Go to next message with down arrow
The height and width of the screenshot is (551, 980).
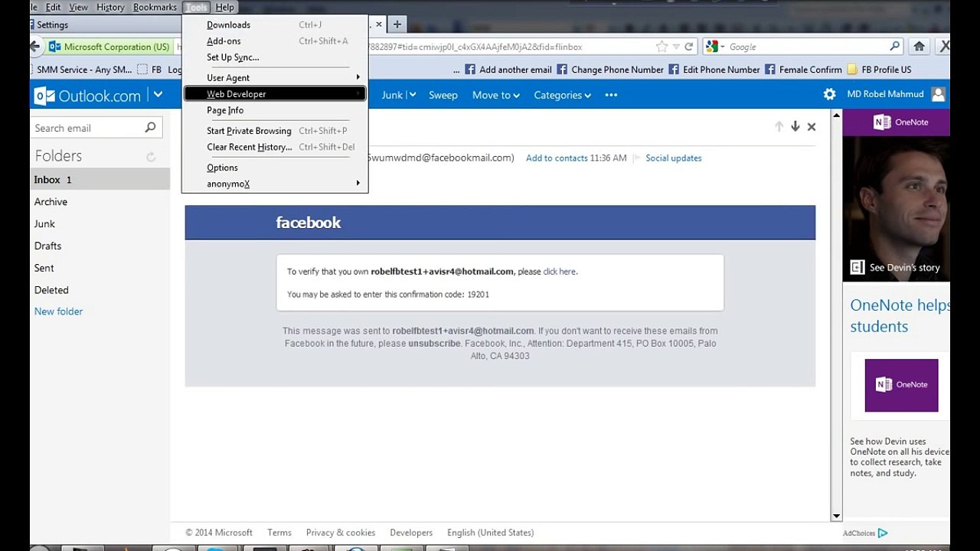click(795, 126)
